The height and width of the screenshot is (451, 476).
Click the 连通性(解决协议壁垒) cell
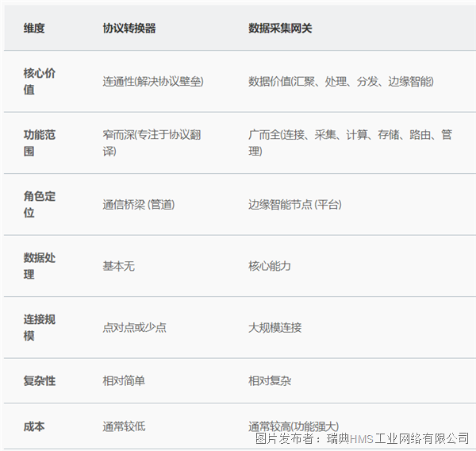pyautogui.click(x=153, y=82)
